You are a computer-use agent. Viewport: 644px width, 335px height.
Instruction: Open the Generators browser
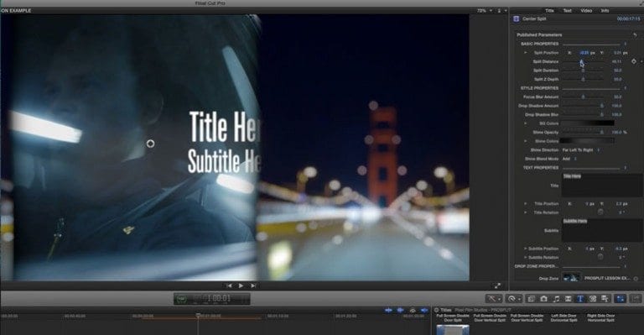[x=593, y=299]
